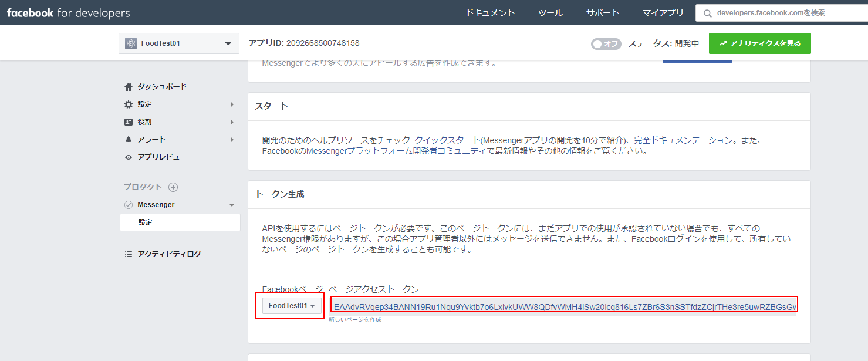Screen dimensions: 868x361
Task: Open the マイアプリ menu
Action: pos(663,13)
